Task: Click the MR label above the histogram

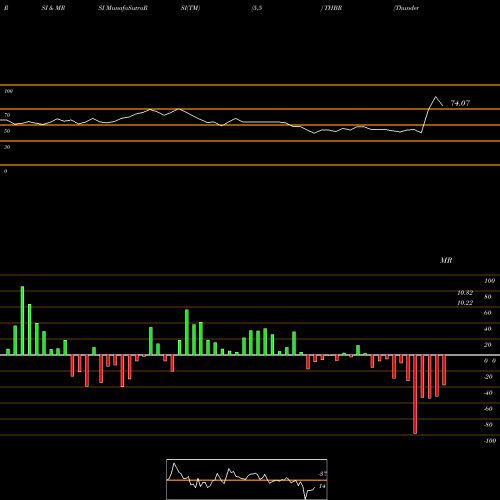Action: click(x=446, y=260)
